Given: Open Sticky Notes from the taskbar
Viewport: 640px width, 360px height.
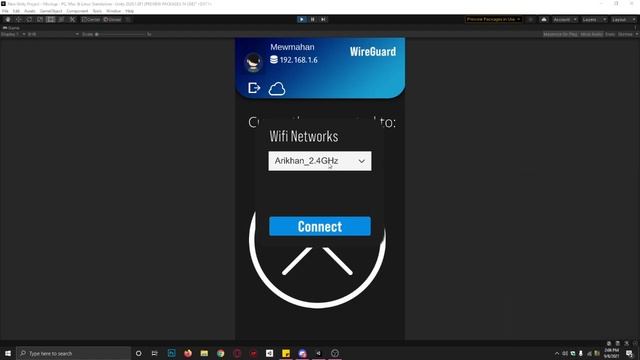Looking at the screenshot, I should click(286, 353).
